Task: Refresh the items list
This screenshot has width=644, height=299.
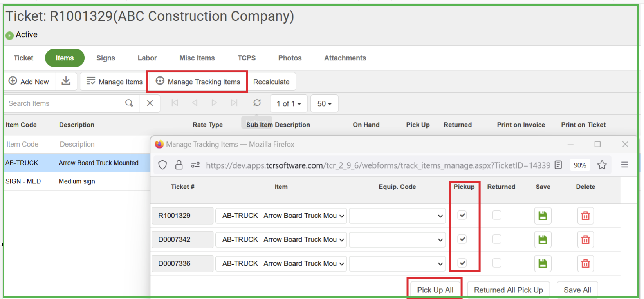Action: tap(257, 103)
